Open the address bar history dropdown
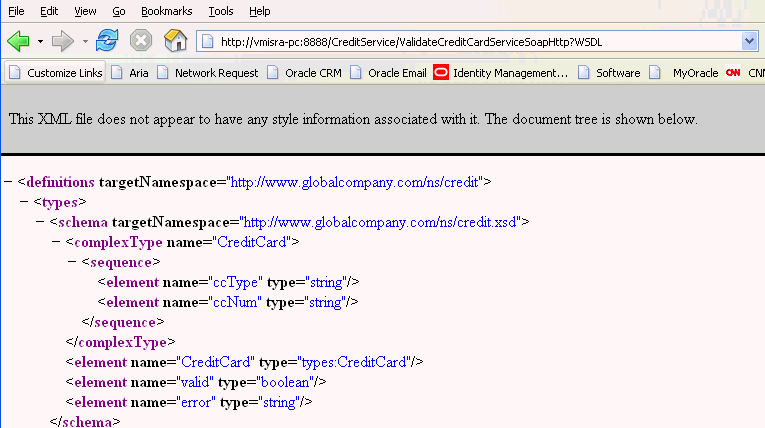This screenshot has height=428, width=765. [749, 41]
